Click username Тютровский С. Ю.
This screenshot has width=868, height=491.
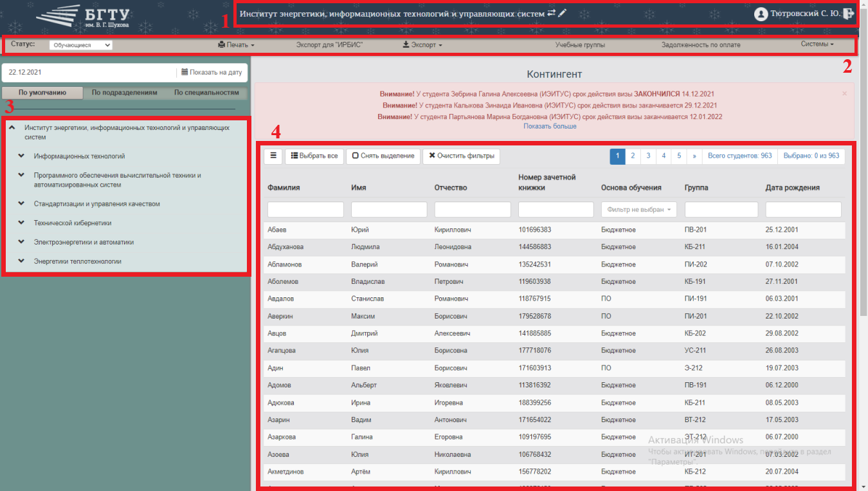tap(805, 14)
